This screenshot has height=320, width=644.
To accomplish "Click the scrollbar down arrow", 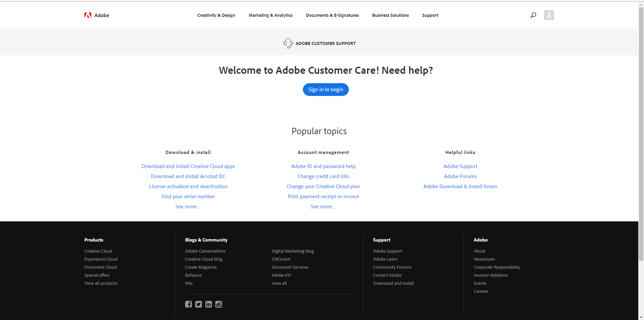I will pos(641,317).
